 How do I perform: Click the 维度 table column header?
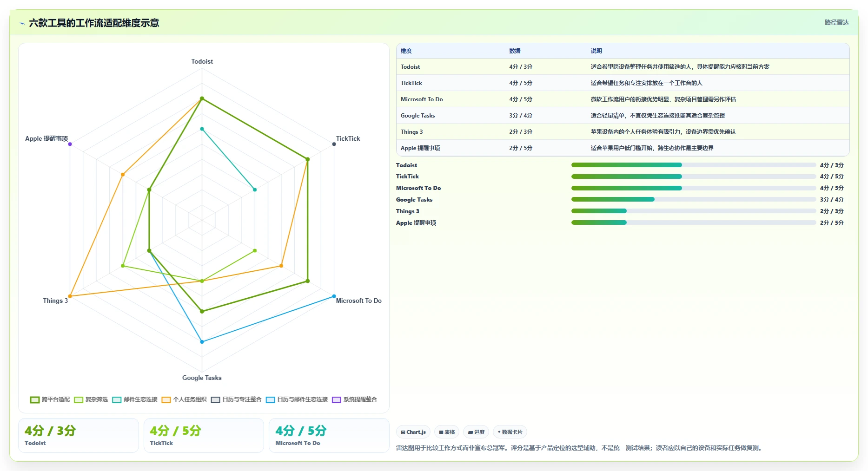406,51
